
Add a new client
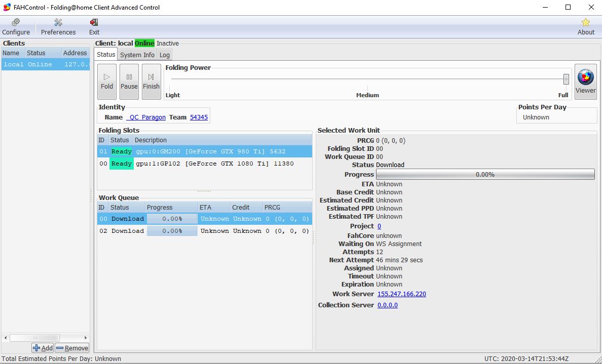pyautogui.click(x=43, y=348)
